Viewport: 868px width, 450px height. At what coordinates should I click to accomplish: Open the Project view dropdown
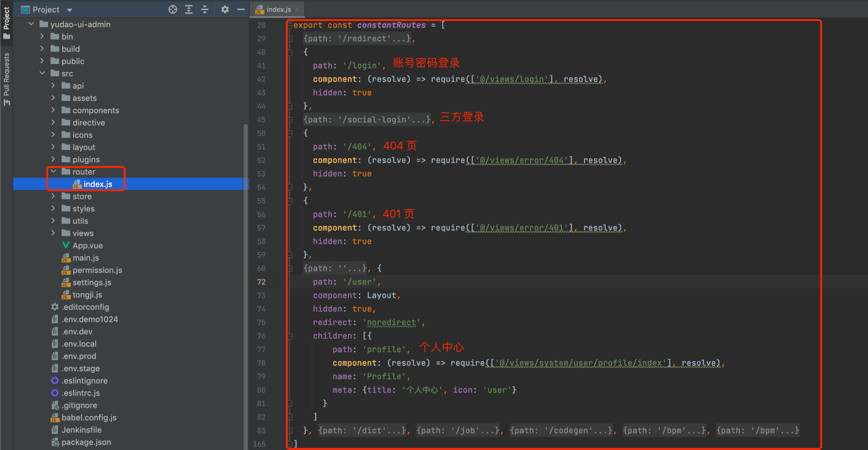tap(69, 10)
